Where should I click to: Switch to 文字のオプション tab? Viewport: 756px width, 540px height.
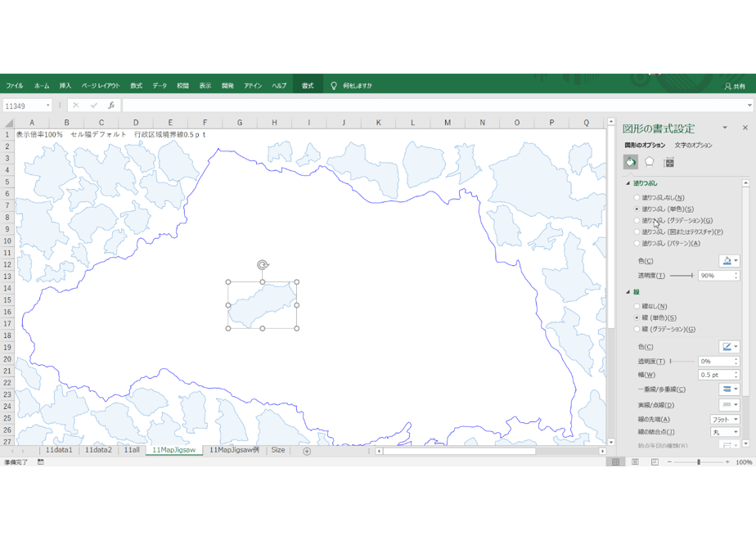pyautogui.click(x=693, y=145)
